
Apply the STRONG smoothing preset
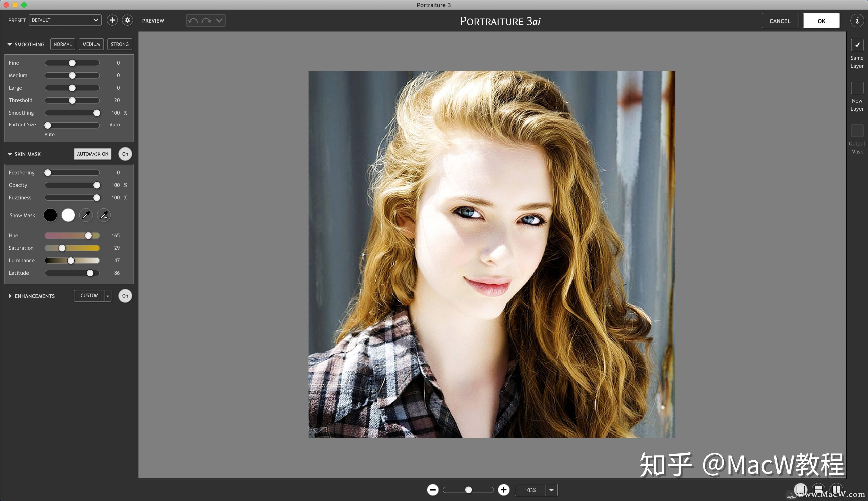pos(120,44)
